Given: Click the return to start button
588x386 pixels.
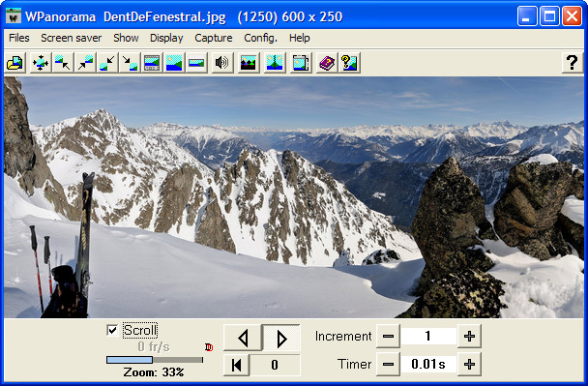Looking at the screenshot, I should point(237,365).
